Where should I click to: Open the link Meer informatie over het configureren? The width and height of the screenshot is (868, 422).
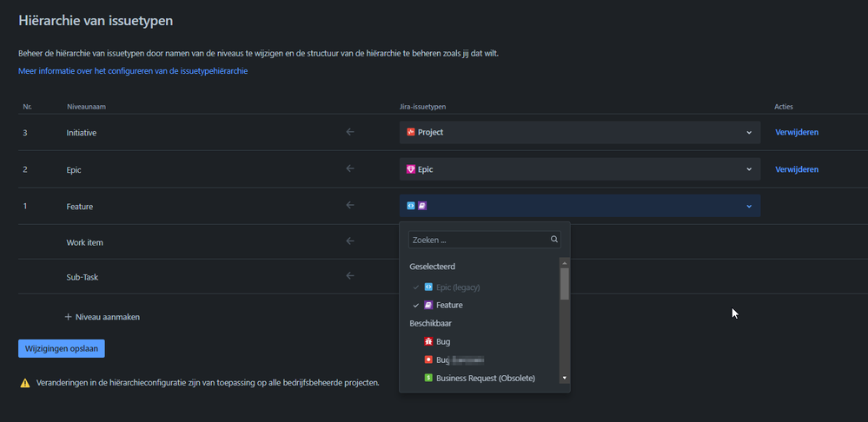point(133,71)
